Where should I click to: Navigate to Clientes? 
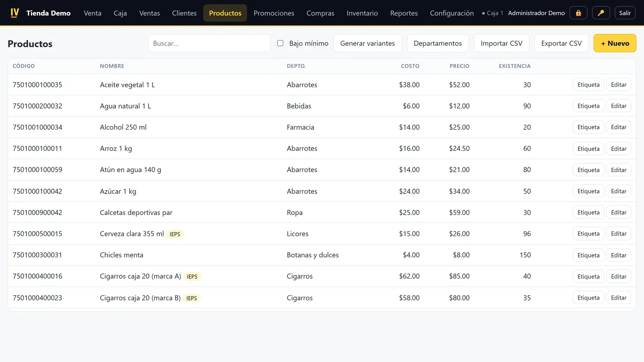point(184,13)
